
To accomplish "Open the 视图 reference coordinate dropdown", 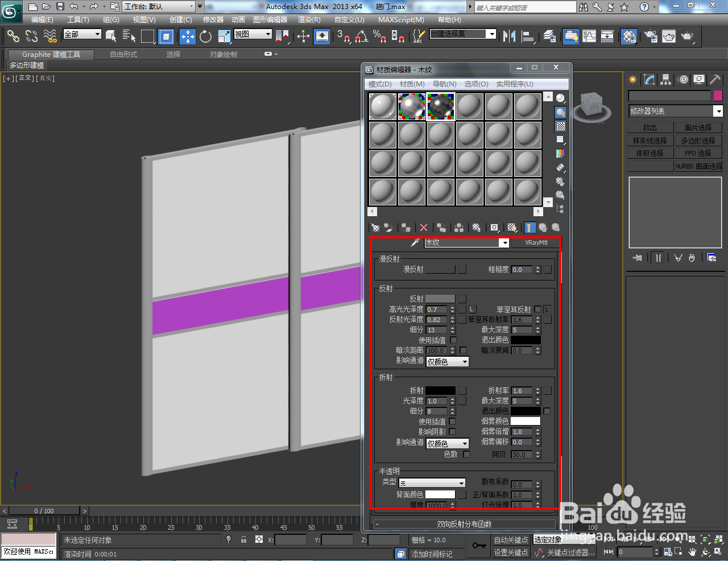I will click(x=253, y=34).
